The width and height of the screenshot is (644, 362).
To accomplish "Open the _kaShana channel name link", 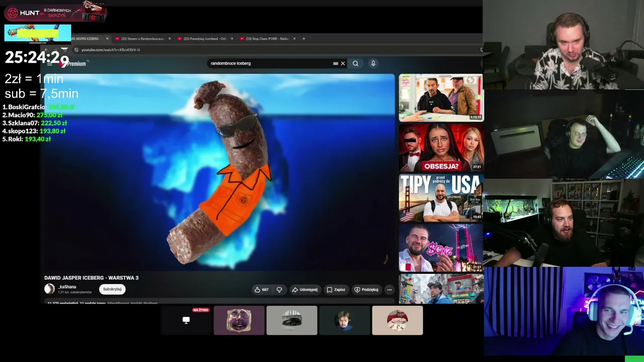I will 67,287.
